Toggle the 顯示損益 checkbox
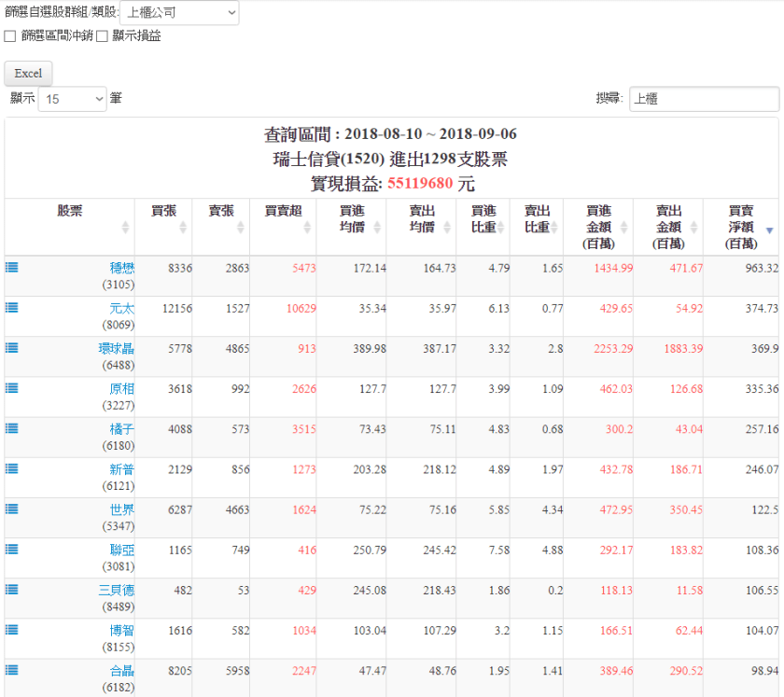The height and width of the screenshot is (697, 784). click(103, 36)
